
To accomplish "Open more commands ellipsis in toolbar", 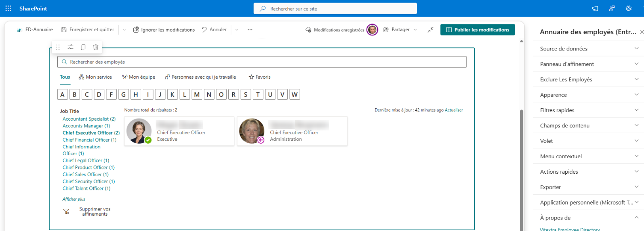I will tap(250, 30).
